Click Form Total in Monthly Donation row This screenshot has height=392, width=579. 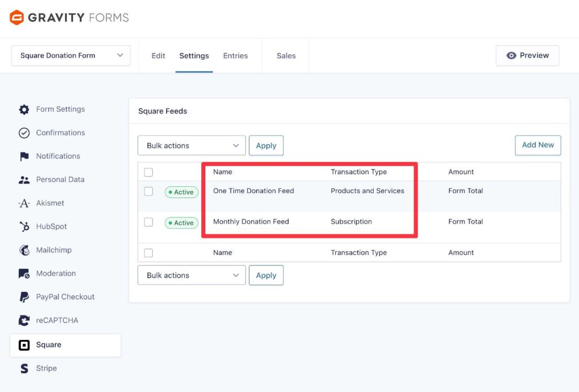pos(466,221)
